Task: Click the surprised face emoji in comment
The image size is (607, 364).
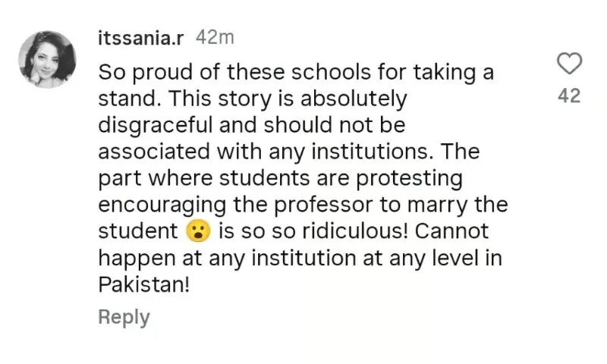Action: [x=196, y=231]
